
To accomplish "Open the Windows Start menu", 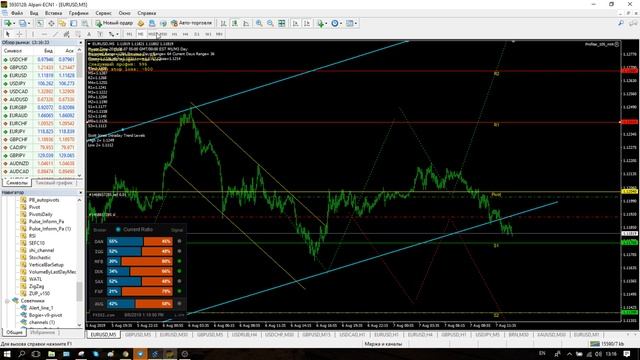I will [7, 354].
